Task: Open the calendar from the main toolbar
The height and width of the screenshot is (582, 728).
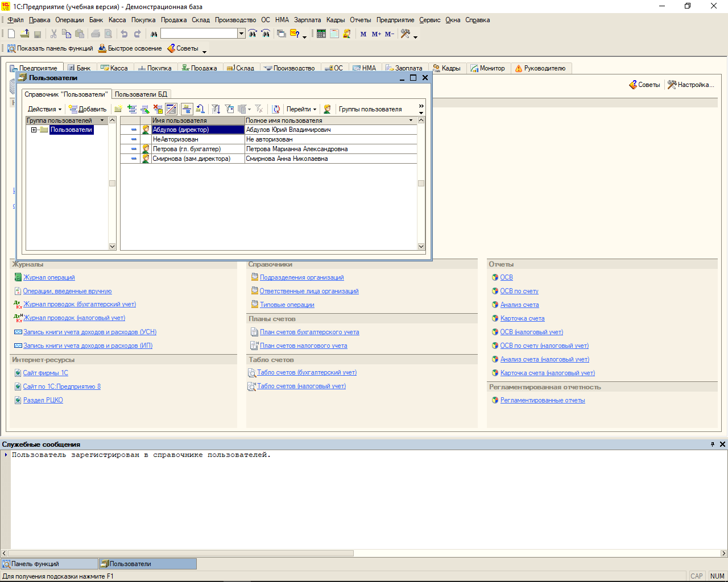Action: click(x=334, y=34)
